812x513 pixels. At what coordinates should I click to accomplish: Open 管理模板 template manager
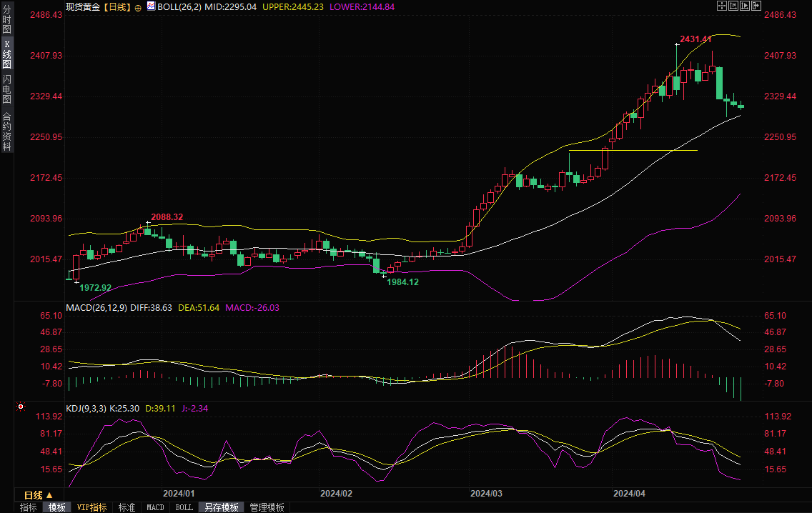coord(267,507)
